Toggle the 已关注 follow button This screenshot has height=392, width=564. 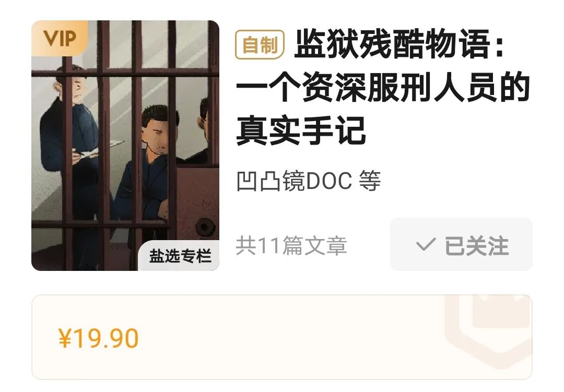(x=461, y=244)
